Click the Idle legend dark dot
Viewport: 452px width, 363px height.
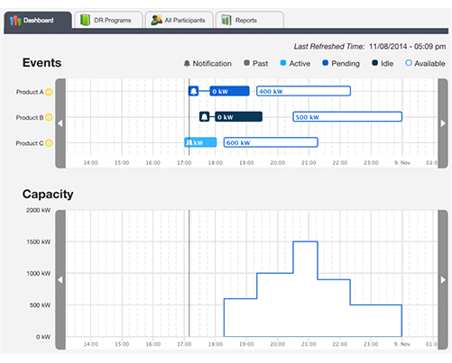coord(375,63)
